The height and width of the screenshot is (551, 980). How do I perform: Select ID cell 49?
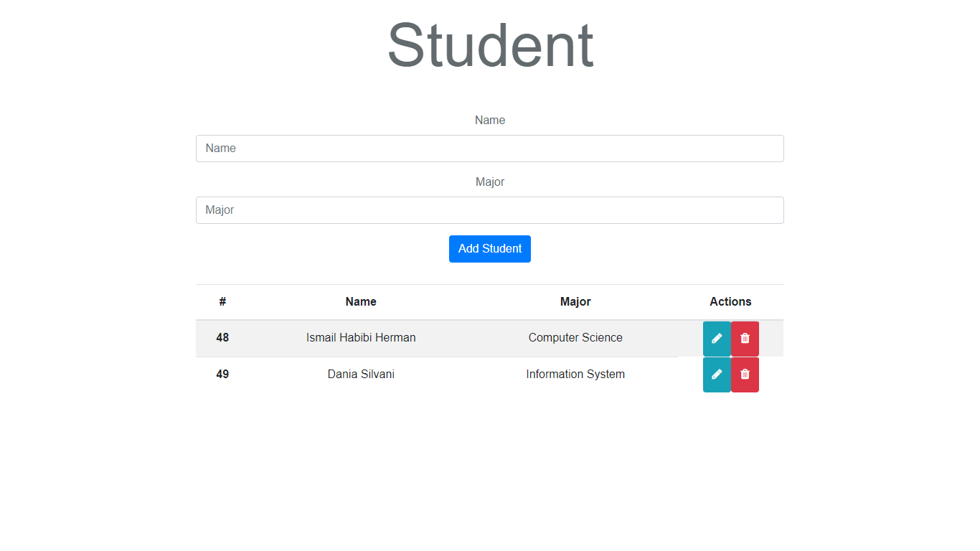click(222, 375)
